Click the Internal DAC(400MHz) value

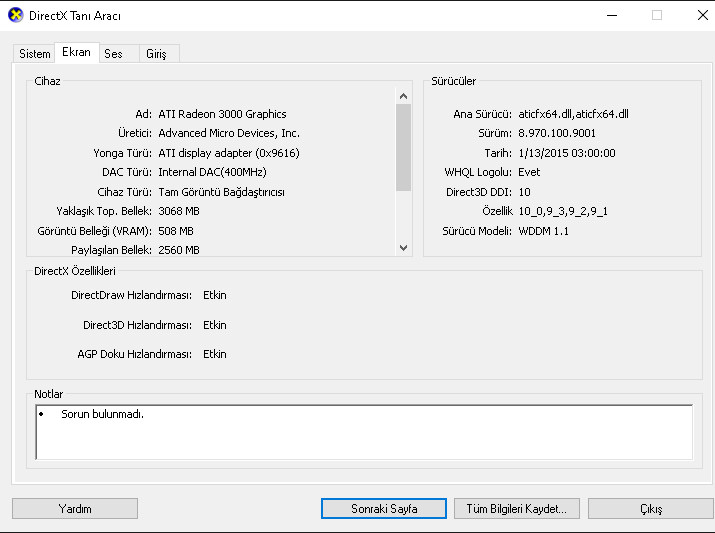click(x=212, y=172)
